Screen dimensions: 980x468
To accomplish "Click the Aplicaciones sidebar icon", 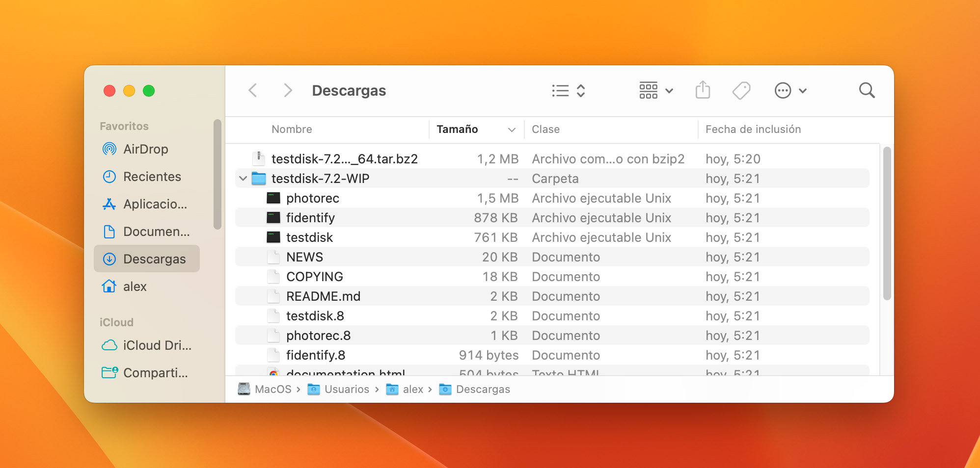I will pos(109,204).
